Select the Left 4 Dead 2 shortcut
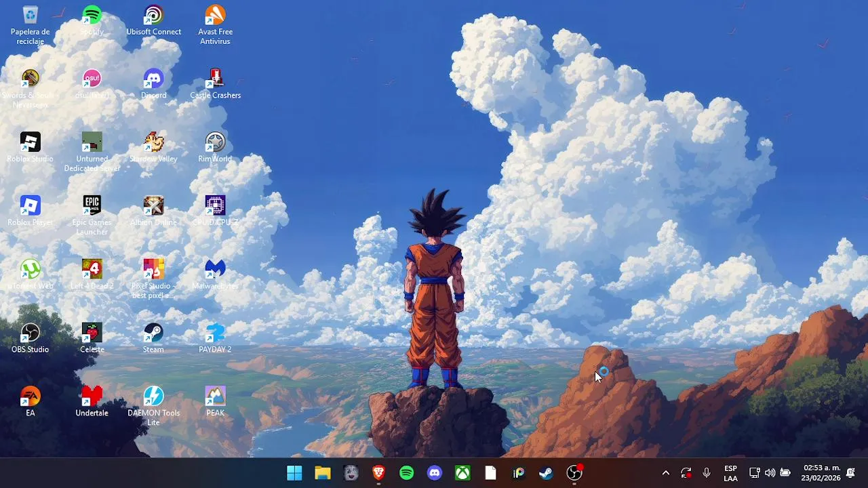 pyautogui.click(x=92, y=274)
